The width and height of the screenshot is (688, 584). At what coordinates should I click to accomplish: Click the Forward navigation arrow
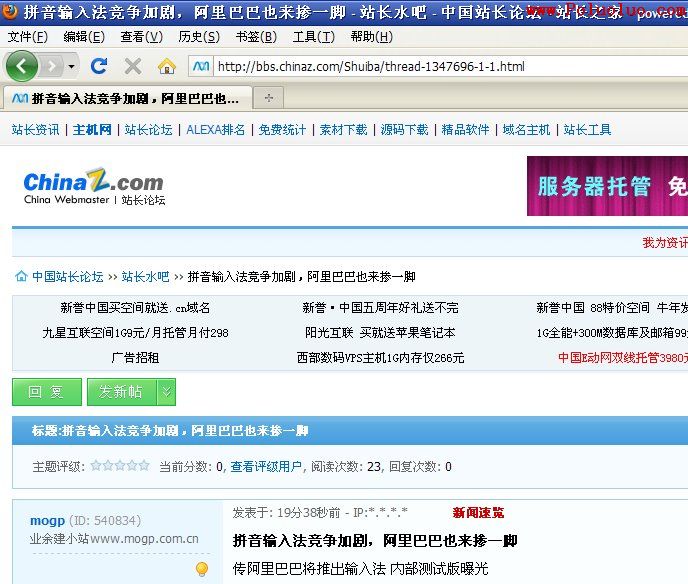[x=51, y=66]
